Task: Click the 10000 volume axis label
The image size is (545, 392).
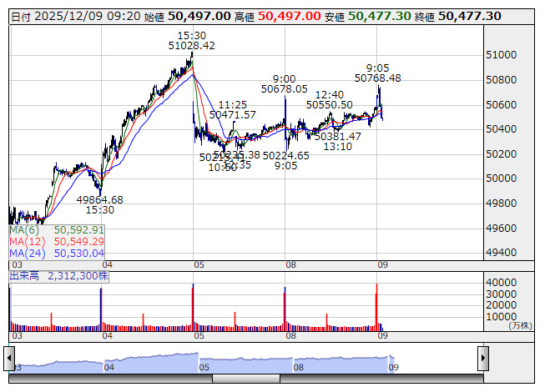Action: pos(502,317)
